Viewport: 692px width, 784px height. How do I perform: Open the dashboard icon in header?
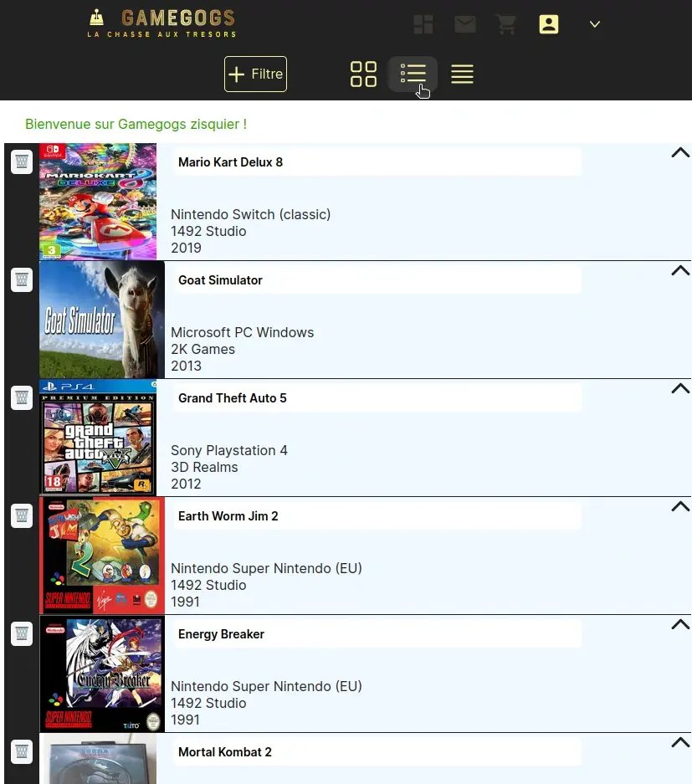[423, 24]
